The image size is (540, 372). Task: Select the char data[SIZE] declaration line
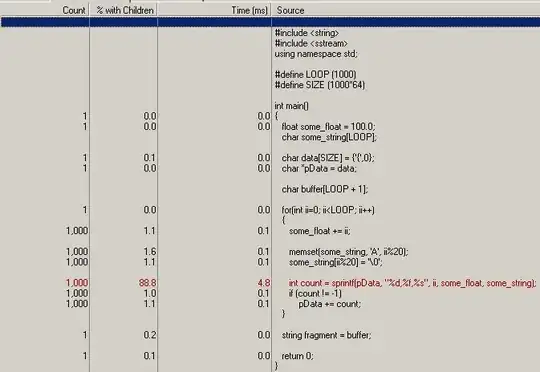328,158
